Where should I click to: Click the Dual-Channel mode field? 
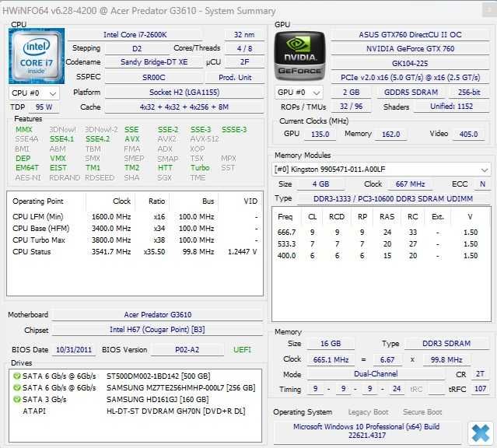pos(376,374)
